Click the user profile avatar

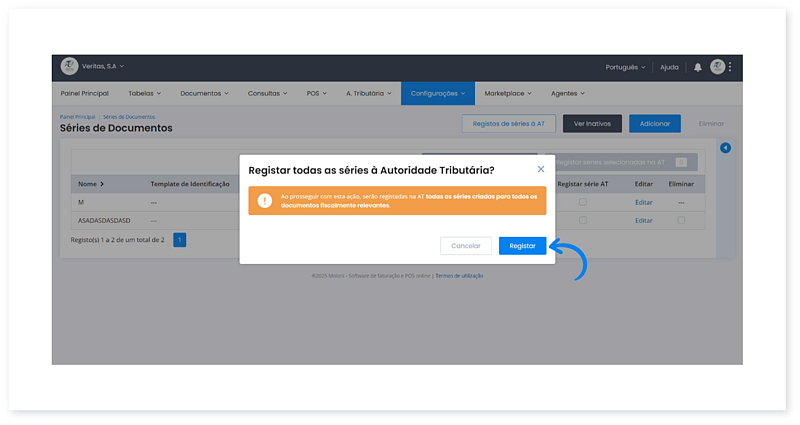[x=717, y=67]
